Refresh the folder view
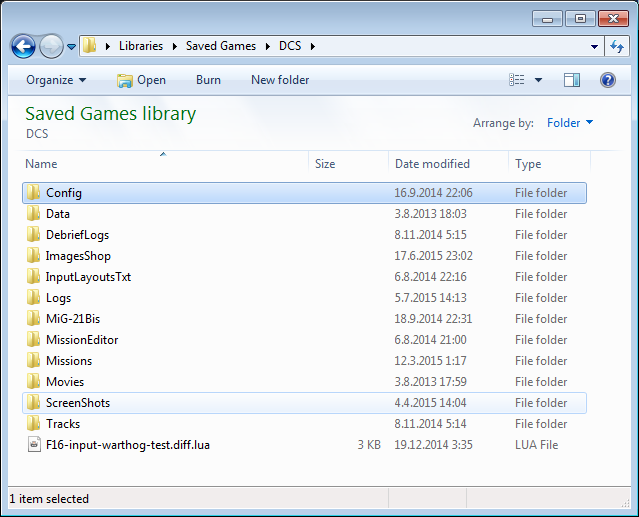Screen dimensions: 639x517 tap(617, 46)
